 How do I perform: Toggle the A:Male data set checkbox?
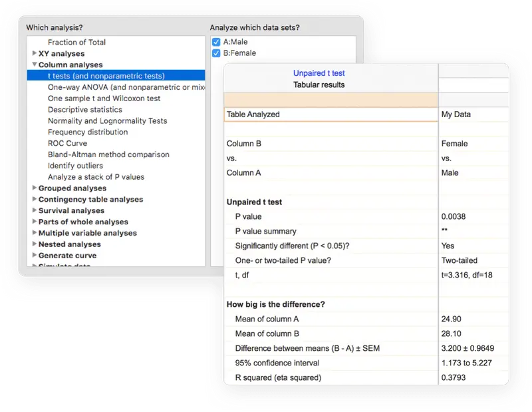tap(216, 42)
